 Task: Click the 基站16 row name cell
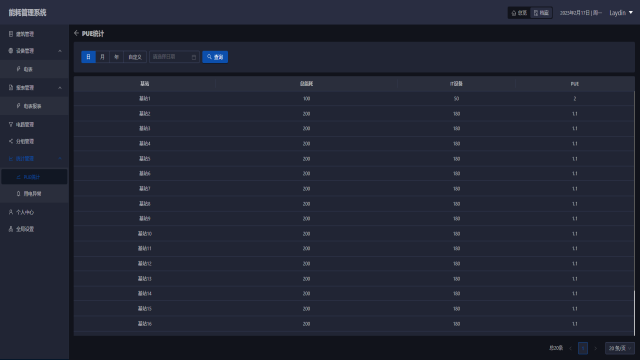tap(144, 324)
